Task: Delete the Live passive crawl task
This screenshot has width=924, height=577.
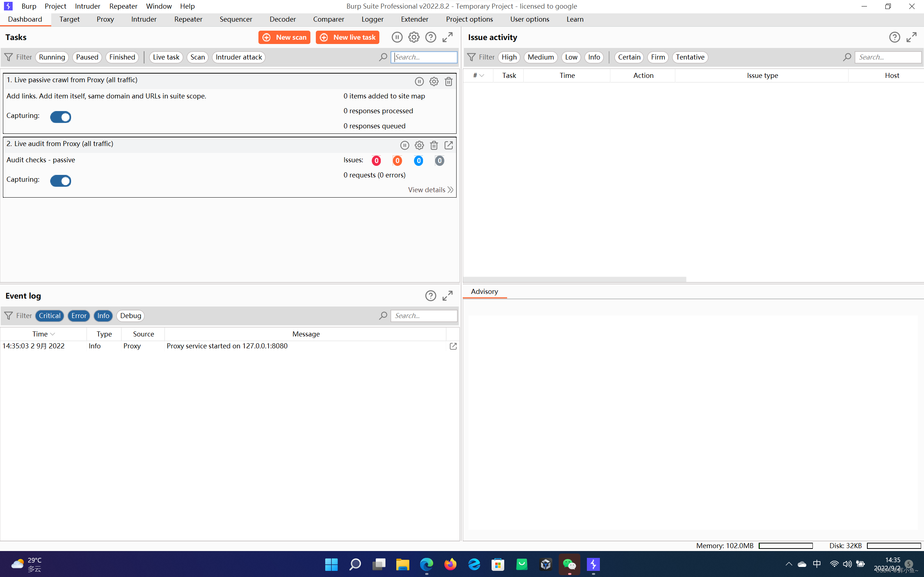Action: coord(448,81)
